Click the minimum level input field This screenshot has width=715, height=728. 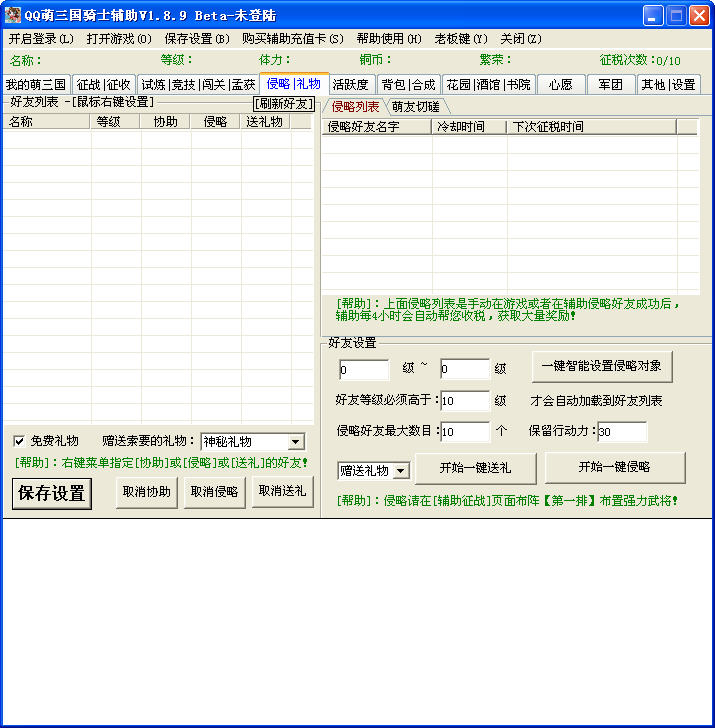[x=364, y=370]
